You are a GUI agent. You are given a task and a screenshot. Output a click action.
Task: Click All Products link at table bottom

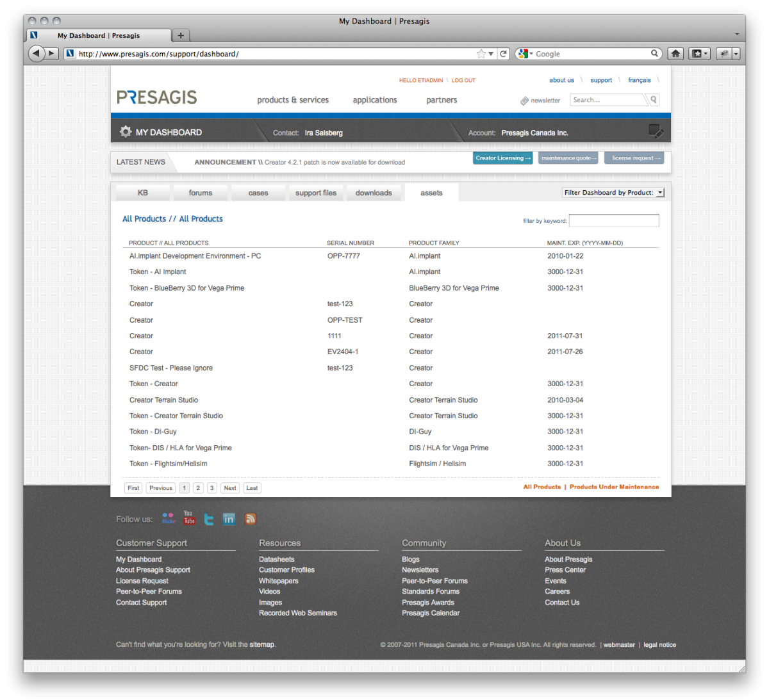(x=542, y=487)
